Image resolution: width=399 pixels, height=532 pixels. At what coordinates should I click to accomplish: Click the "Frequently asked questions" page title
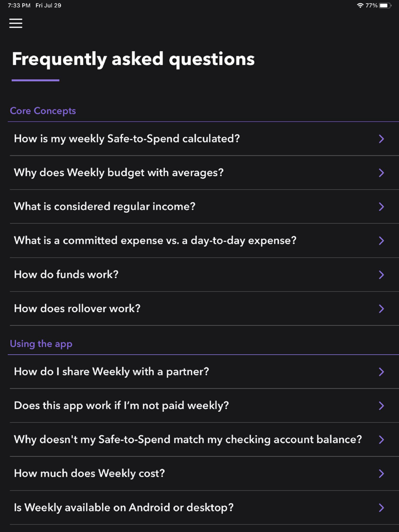click(133, 59)
